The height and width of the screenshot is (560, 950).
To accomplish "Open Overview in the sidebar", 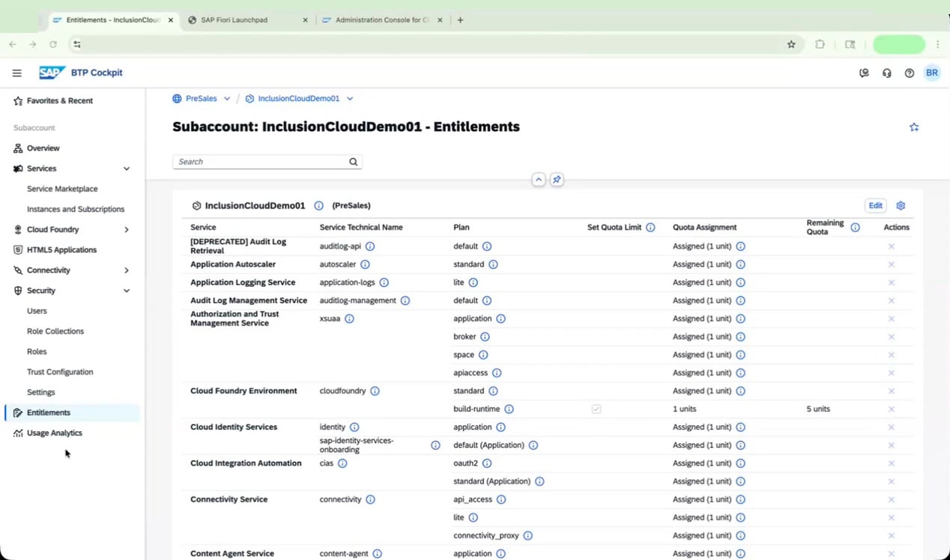I will click(43, 148).
